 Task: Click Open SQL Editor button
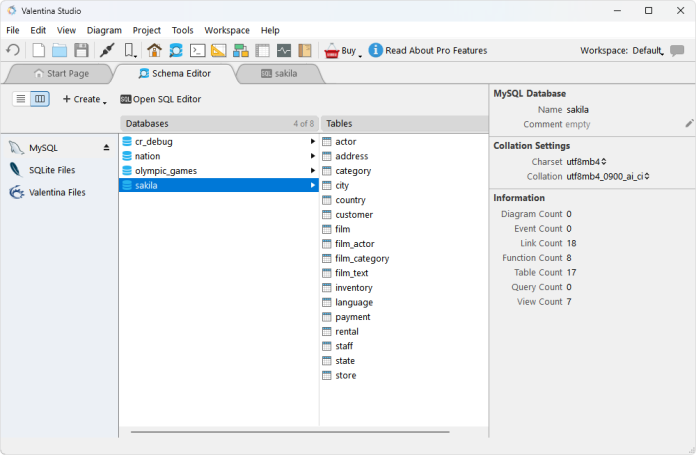point(160,99)
